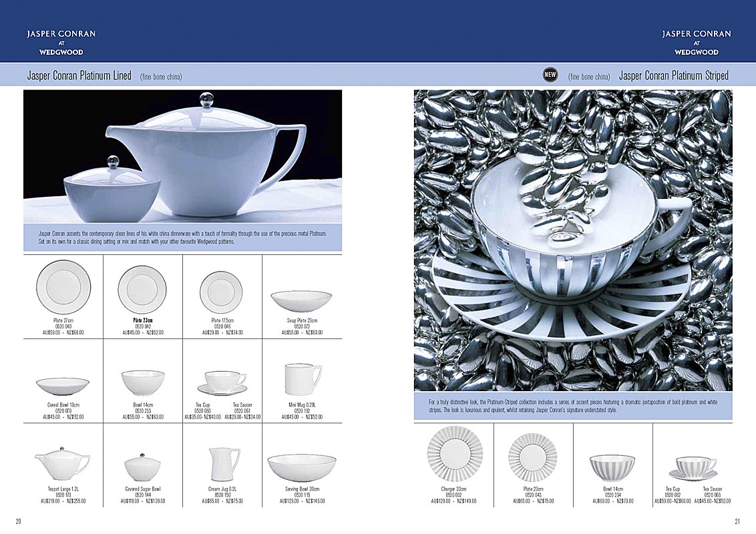
Task: Click page number 20
Action: [19, 522]
